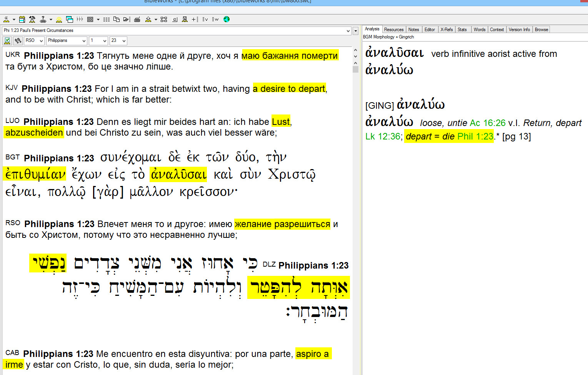Open the crossed hammers tools icon
This screenshot has height=375, width=588.
(32, 19)
